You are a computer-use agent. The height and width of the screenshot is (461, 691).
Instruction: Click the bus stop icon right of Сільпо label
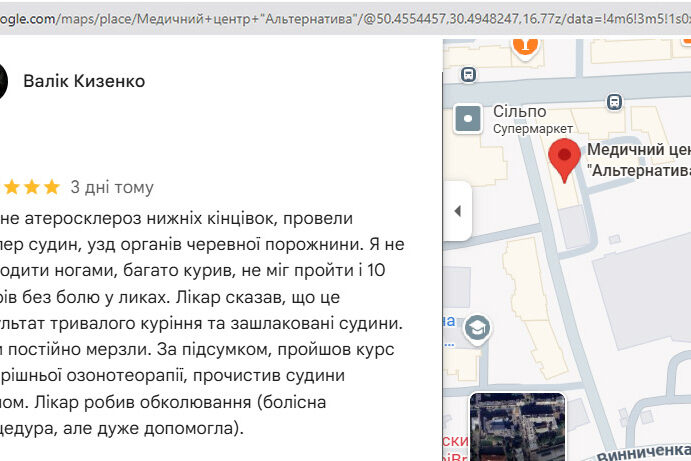pyautogui.click(x=613, y=101)
